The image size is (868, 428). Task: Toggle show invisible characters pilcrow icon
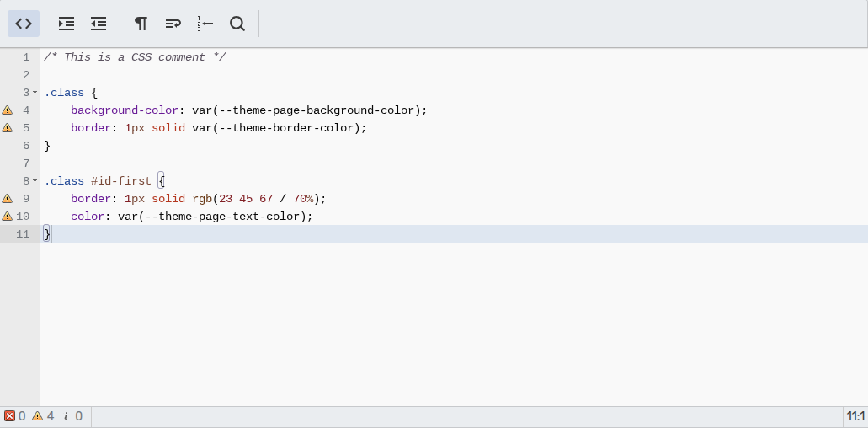pyautogui.click(x=141, y=24)
